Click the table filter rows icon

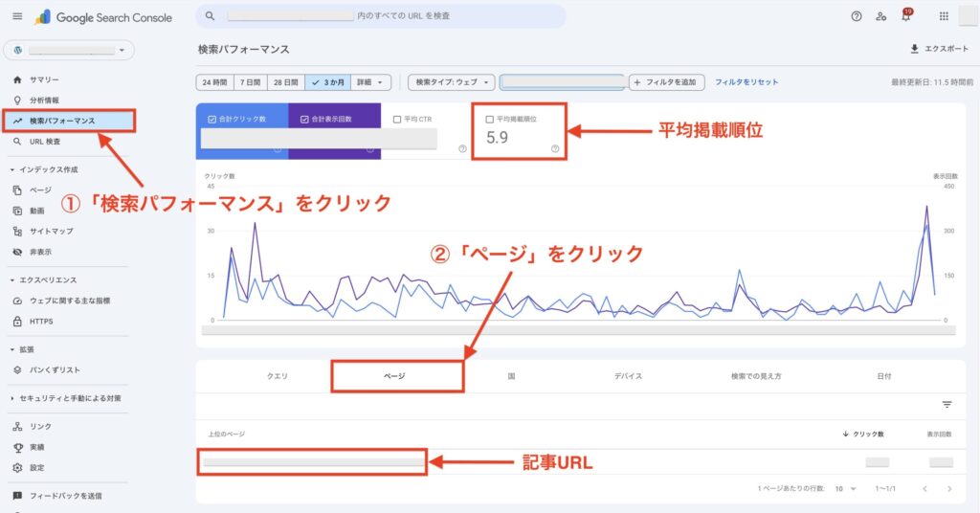pyautogui.click(x=947, y=405)
